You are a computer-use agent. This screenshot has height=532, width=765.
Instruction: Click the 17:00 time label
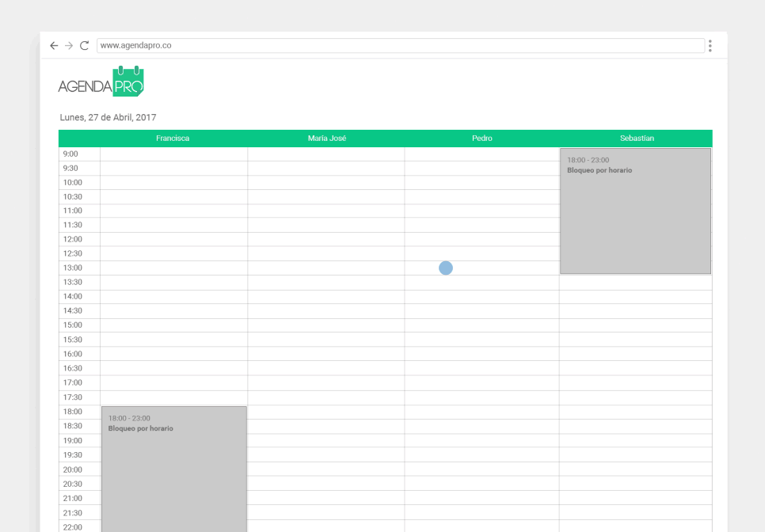point(72,383)
